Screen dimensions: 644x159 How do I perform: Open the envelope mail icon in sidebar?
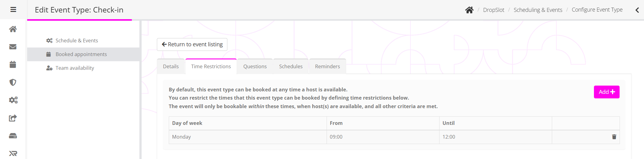pos(13,47)
